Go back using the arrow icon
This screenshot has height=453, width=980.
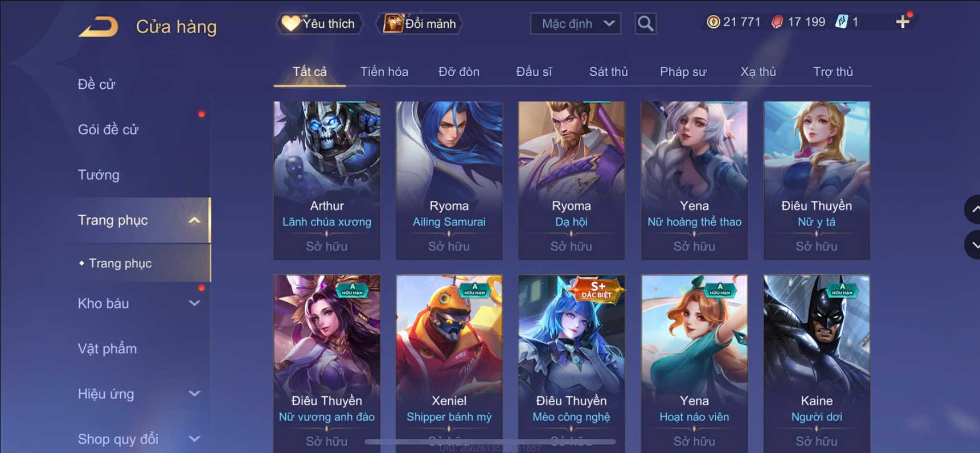[x=98, y=27]
